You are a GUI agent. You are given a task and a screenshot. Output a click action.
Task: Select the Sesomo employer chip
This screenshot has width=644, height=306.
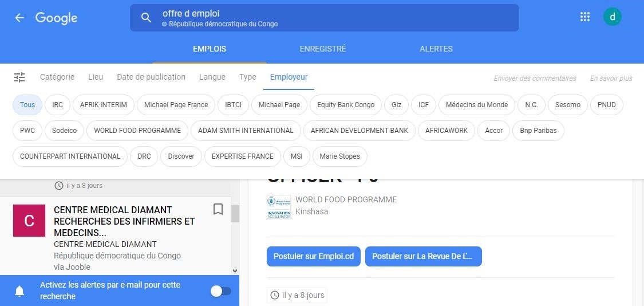click(x=568, y=105)
